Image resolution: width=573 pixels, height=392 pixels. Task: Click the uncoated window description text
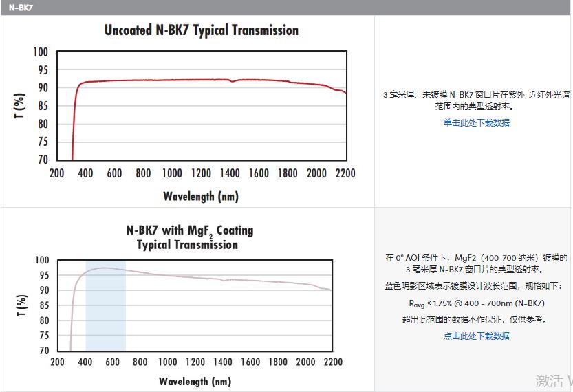476,101
